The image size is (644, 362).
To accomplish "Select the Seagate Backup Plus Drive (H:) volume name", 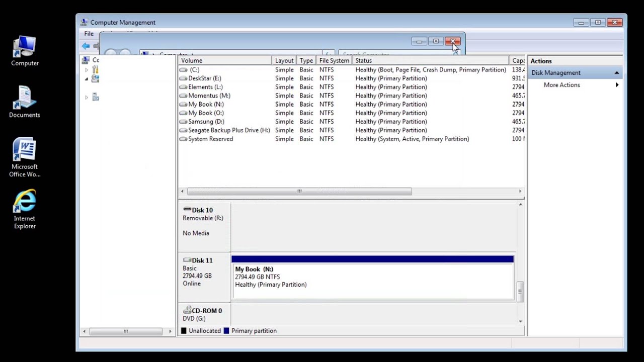I will point(229,130).
